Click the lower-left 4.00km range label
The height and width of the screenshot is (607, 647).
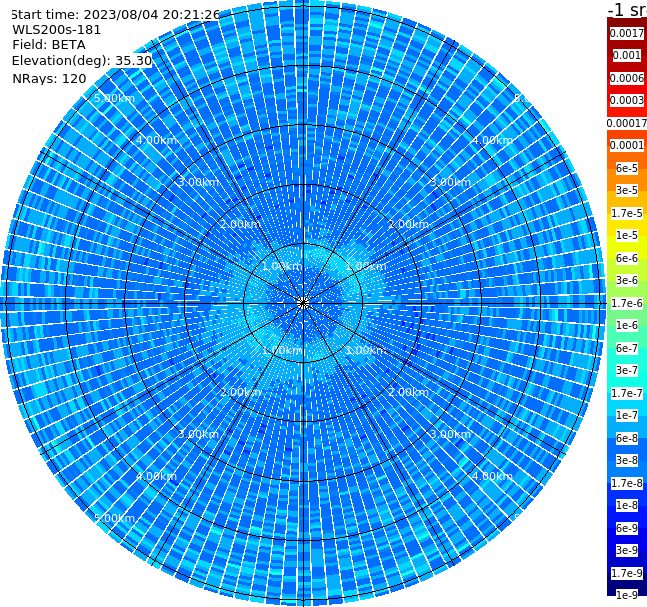coord(156,476)
